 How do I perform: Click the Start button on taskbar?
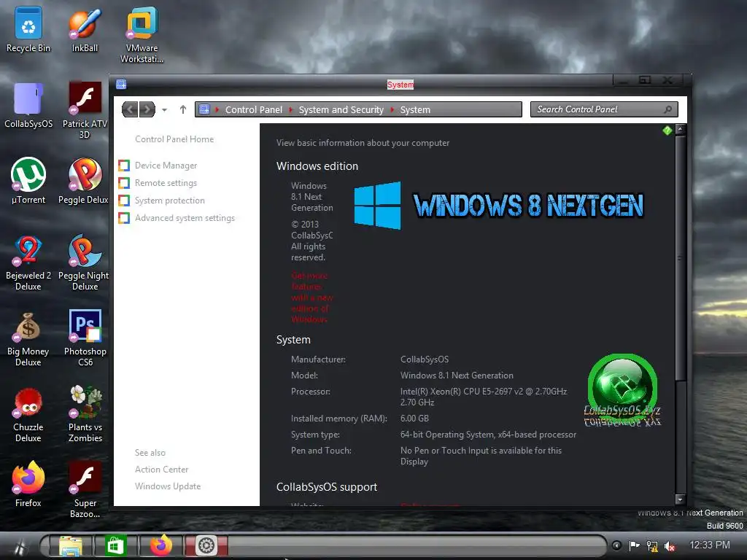[19, 545]
